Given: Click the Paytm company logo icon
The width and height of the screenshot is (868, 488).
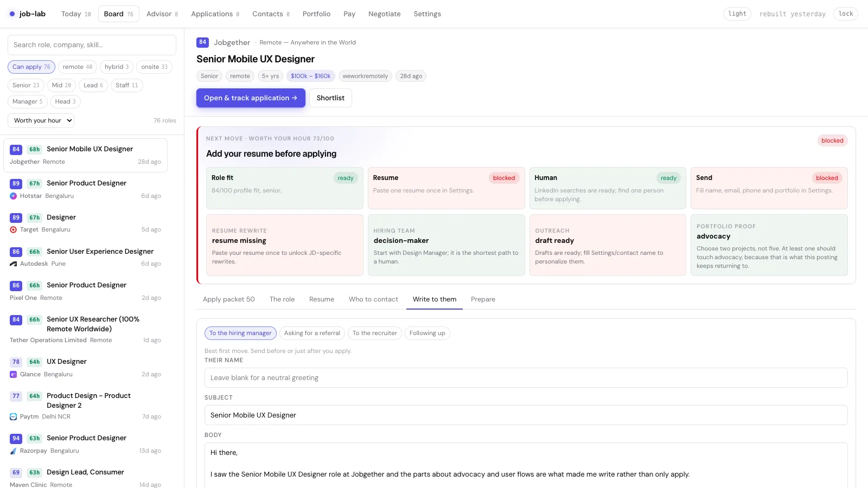Looking at the screenshot, I should [14, 417].
